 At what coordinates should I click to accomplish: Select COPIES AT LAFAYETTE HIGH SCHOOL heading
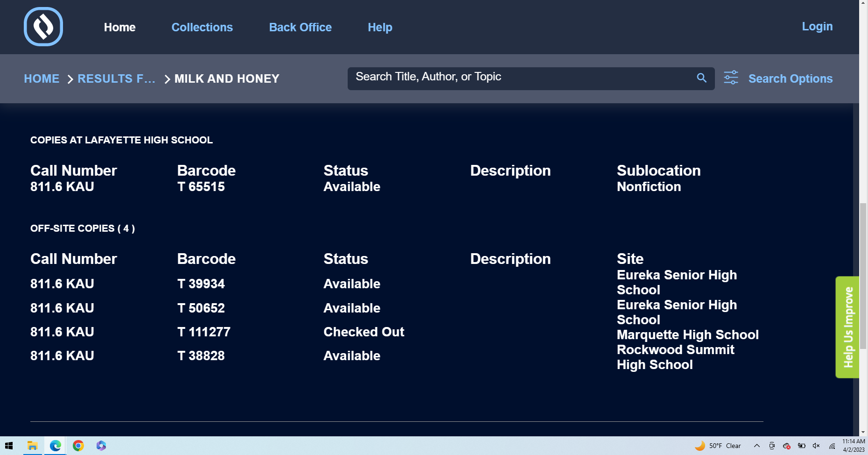(x=121, y=140)
